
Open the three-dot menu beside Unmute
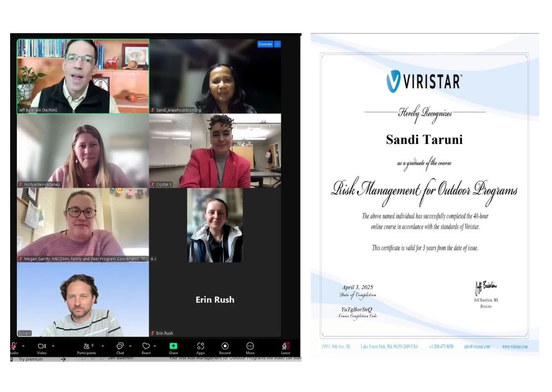tap(277, 44)
